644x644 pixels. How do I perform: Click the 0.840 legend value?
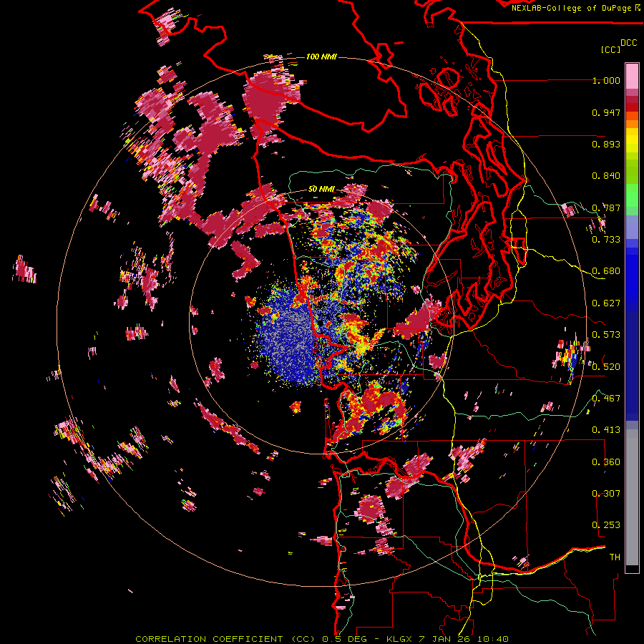click(x=606, y=176)
